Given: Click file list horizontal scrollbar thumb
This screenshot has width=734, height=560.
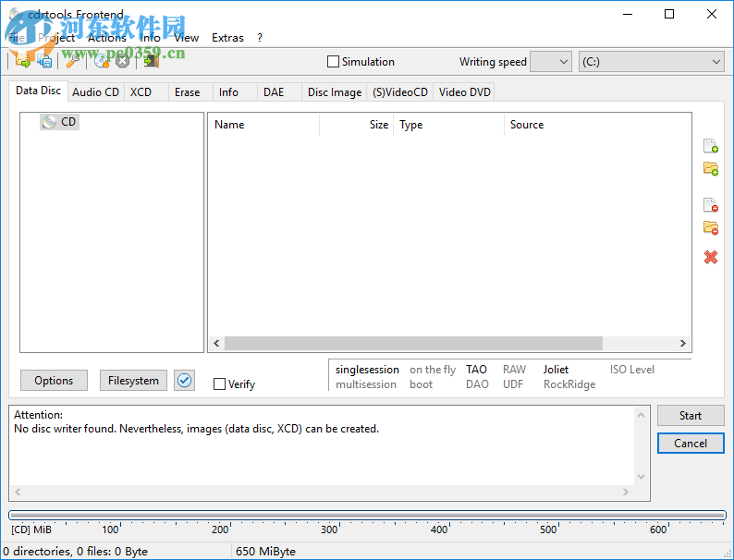Looking at the screenshot, I should [x=413, y=343].
